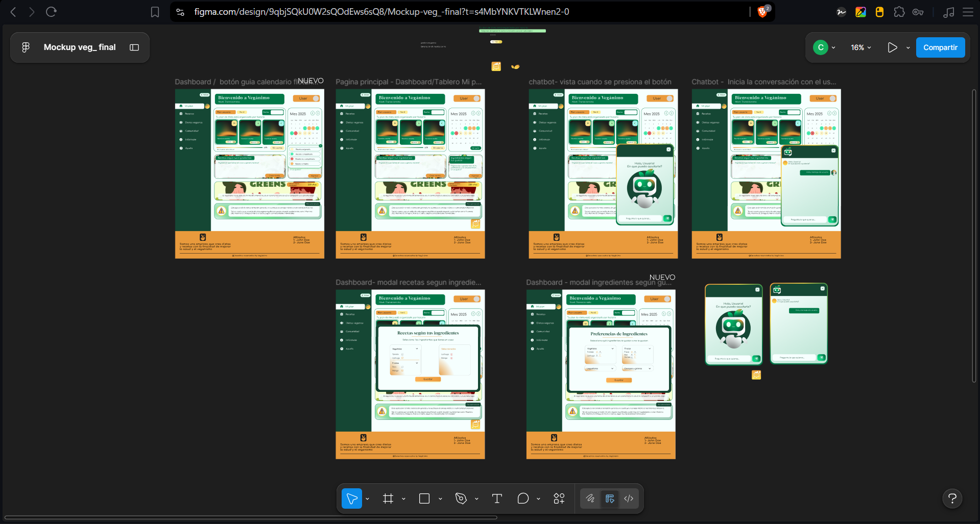Image resolution: width=980 pixels, height=524 pixels.
Task: Select the Pagina principal Dashboard frame label
Action: pyautogui.click(x=409, y=82)
